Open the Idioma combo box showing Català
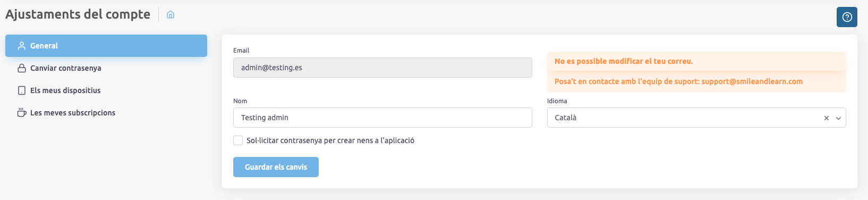The image size is (868, 200). coord(696,118)
